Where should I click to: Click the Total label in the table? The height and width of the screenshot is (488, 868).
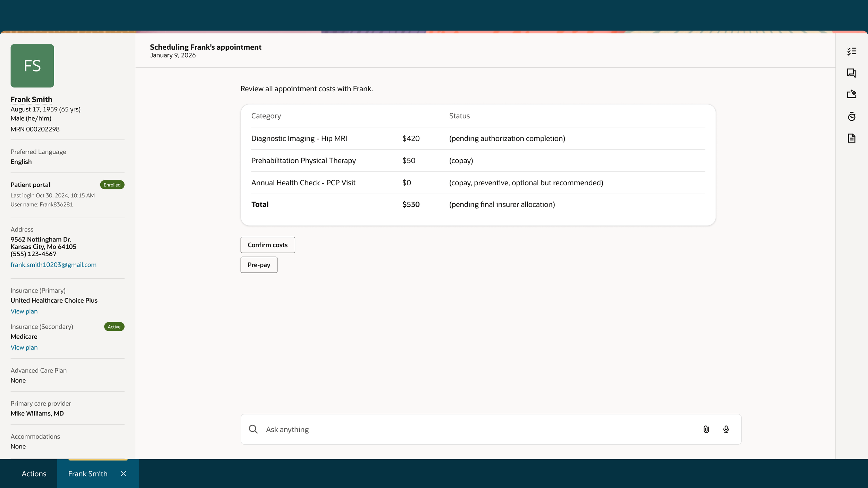pos(260,204)
